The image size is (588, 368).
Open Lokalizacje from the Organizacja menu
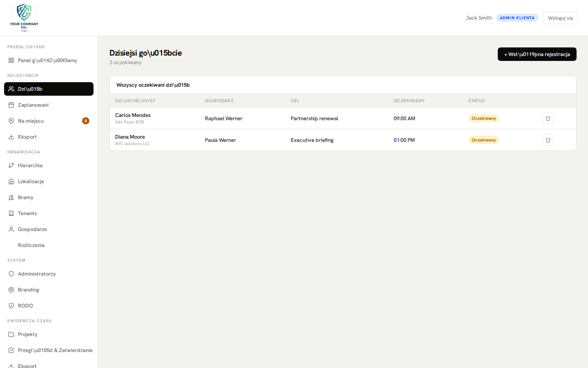tap(11, 181)
